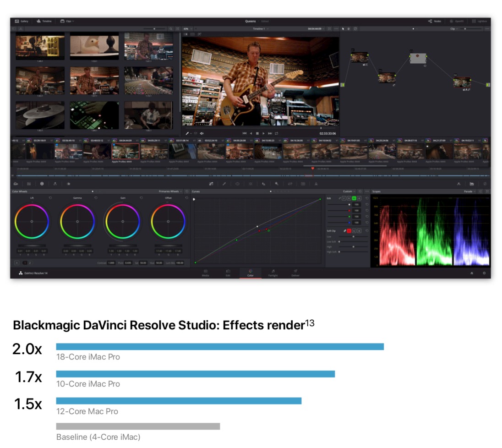Click the Soft Clip Low slider handle

click(x=353, y=236)
